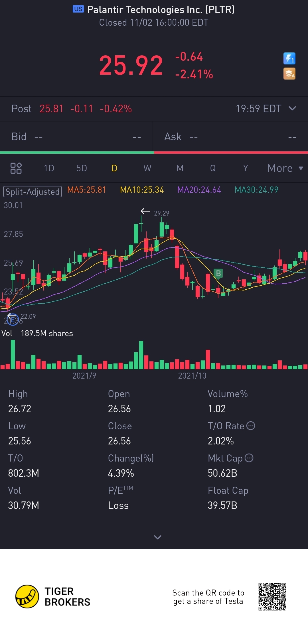Screen dimensions: 308x644
Task: Tap the Ask price panel
Action: pos(231,137)
